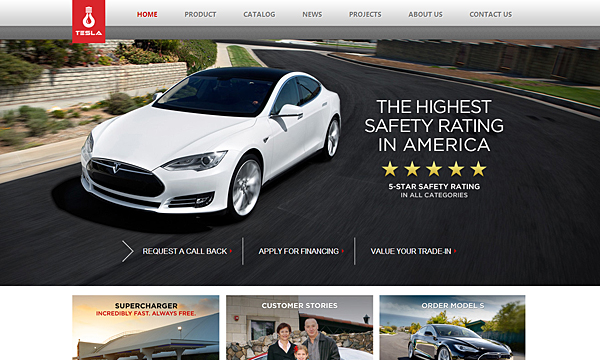This screenshot has height=360, width=600.
Task: Click the Request a Call Back link
Action: [x=185, y=251]
